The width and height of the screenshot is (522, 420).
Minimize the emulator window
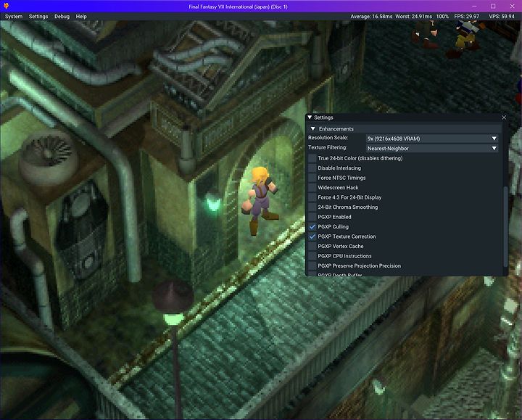(474, 6)
